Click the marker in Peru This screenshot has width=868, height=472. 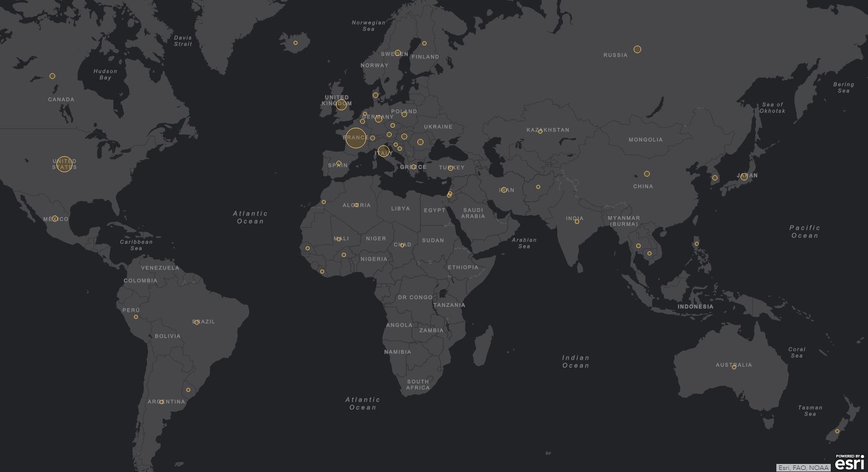[136, 317]
